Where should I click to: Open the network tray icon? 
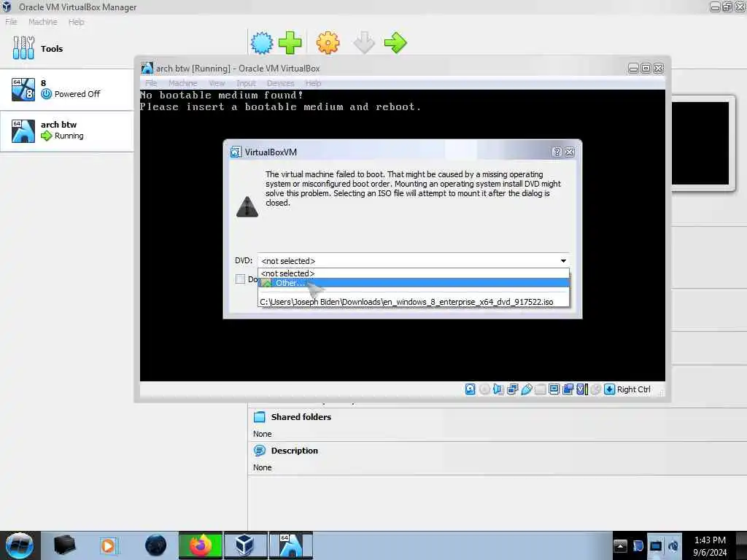tap(656, 545)
